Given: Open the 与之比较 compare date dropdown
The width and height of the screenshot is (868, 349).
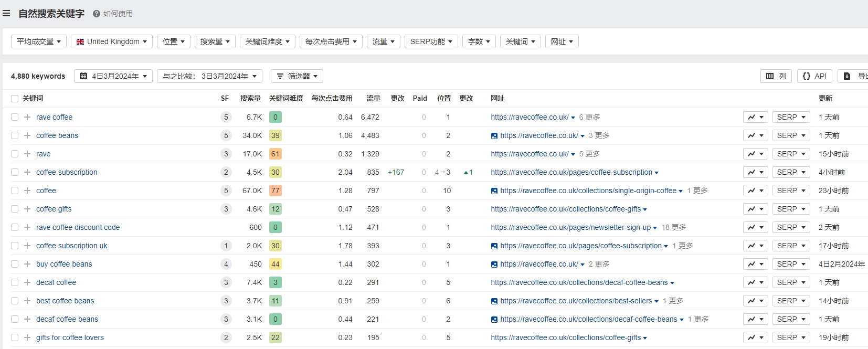Looking at the screenshot, I should click(x=210, y=76).
